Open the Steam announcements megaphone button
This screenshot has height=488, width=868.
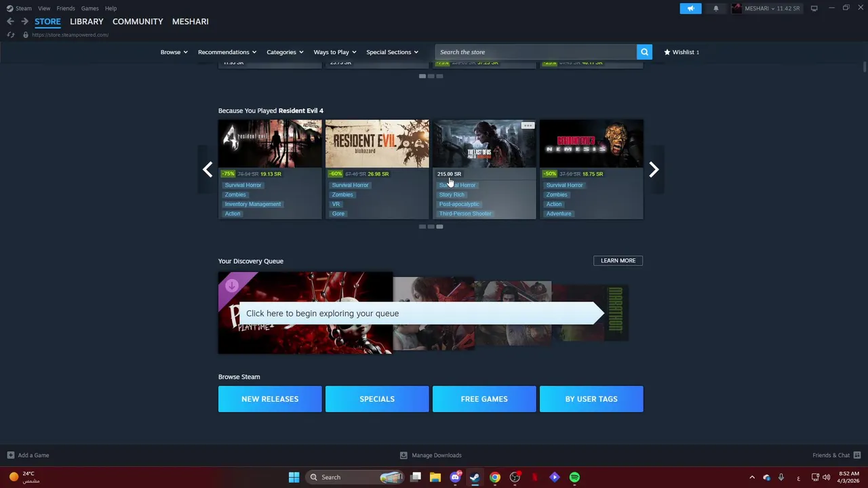tap(690, 8)
